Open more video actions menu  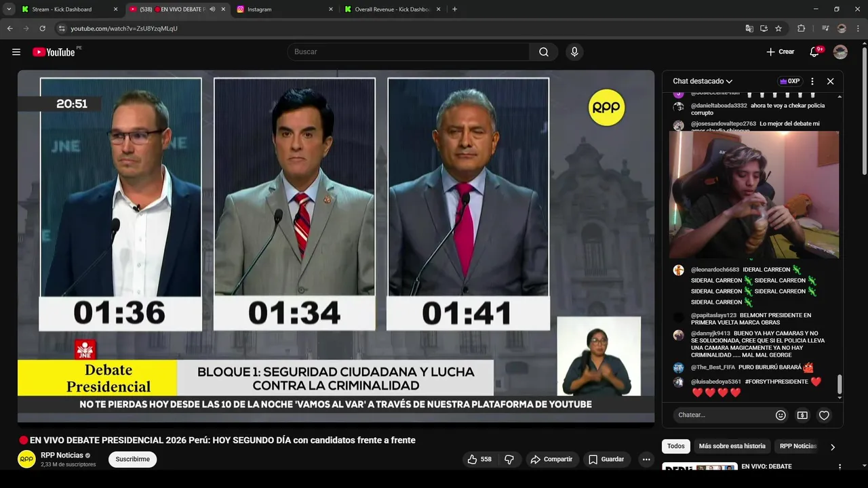click(646, 460)
